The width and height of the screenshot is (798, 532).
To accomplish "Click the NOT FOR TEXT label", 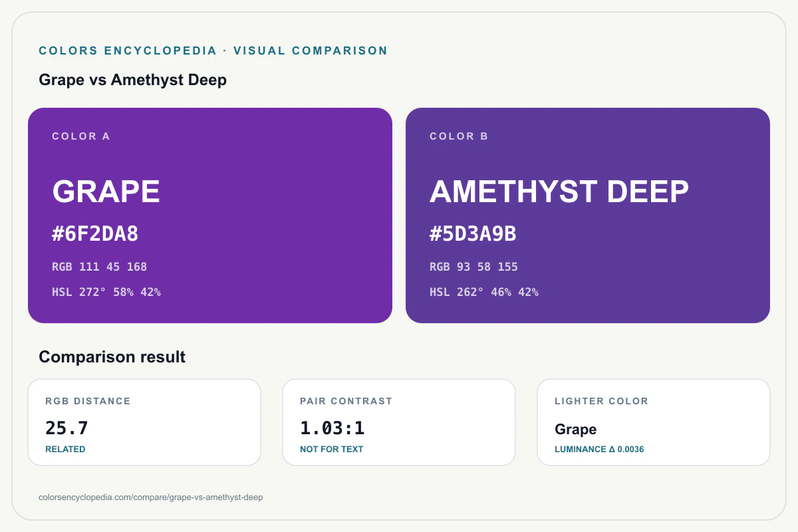I will coord(332,449).
